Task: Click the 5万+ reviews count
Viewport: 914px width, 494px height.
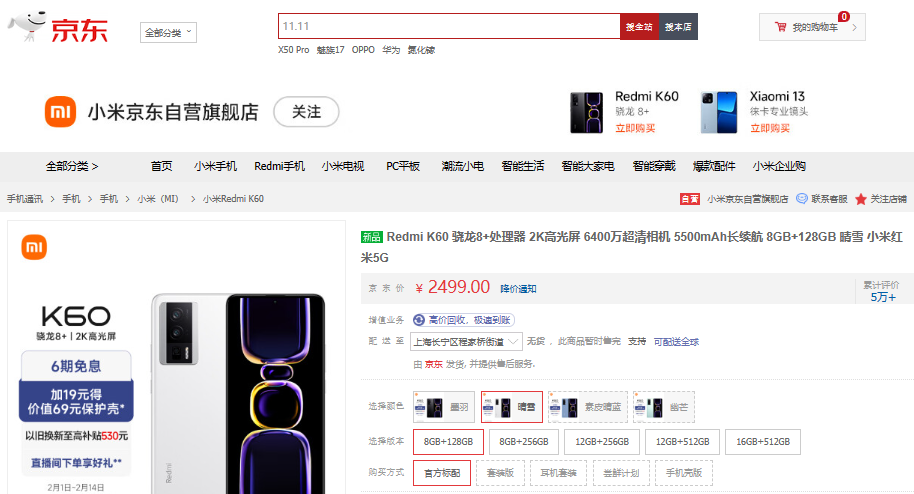Action: (x=883, y=297)
